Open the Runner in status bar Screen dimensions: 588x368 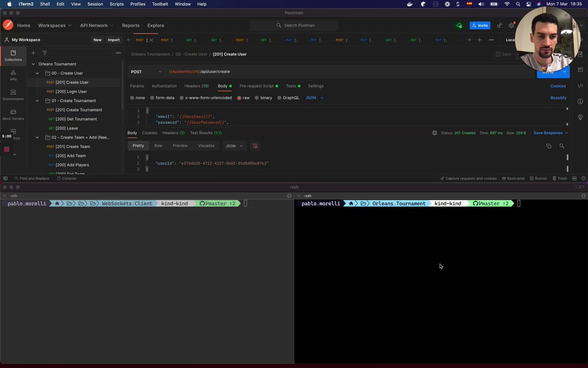[x=538, y=178]
